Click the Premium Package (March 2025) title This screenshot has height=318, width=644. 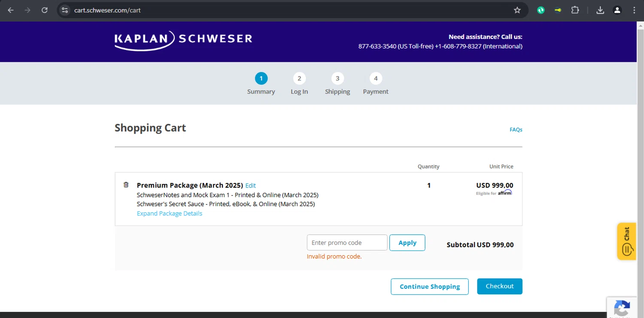click(190, 185)
